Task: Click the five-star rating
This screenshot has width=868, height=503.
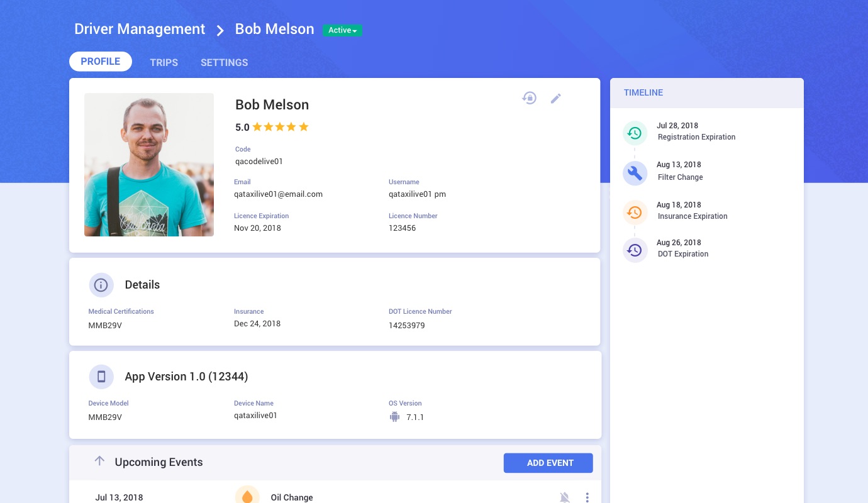Action: 281,127
